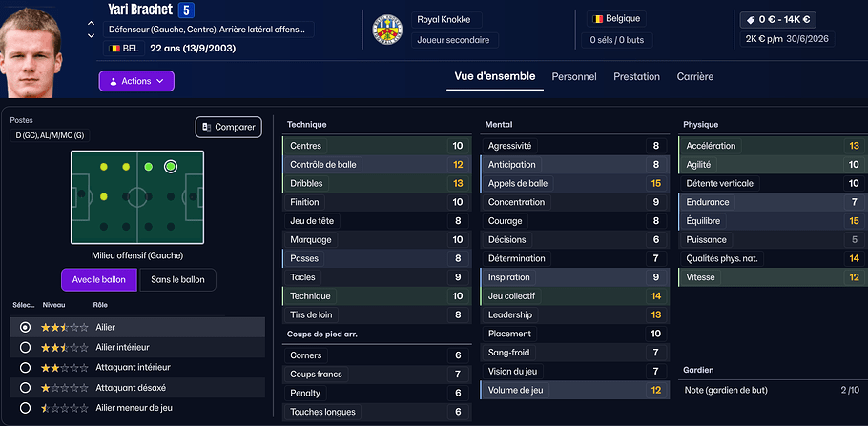Choose the Attaquant désaxé role radio button
Viewport: 868px width, 426px height.
tap(25, 387)
